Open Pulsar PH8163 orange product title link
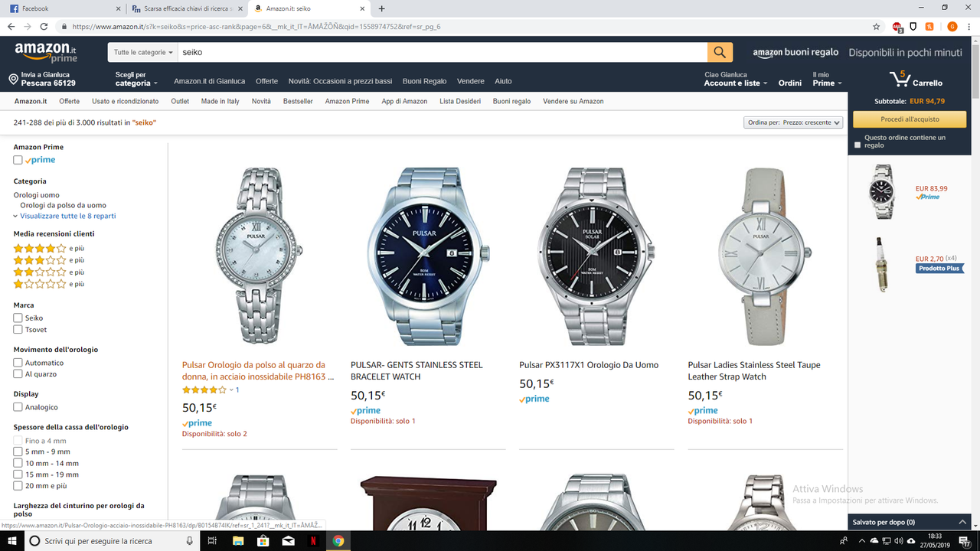 click(x=258, y=370)
